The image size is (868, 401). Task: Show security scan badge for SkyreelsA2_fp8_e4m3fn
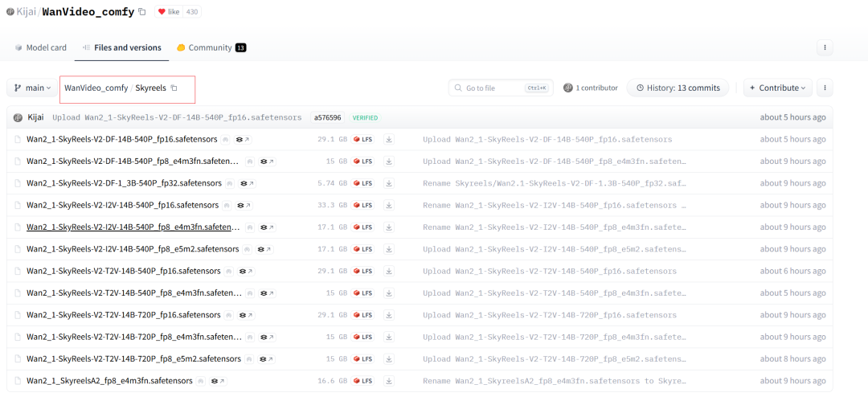point(202,381)
